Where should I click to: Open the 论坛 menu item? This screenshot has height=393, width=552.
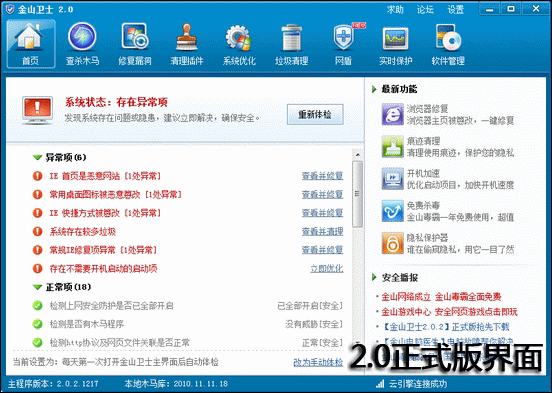click(425, 10)
